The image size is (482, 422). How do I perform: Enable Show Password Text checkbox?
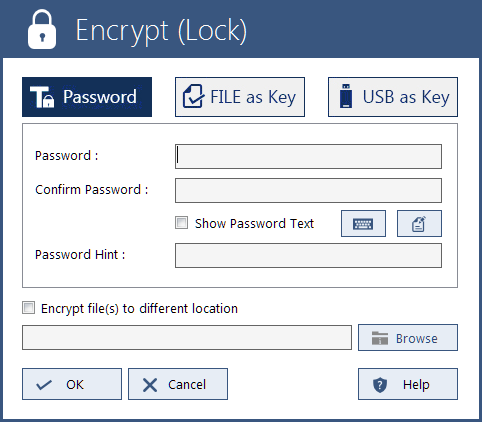click(182, 223)
